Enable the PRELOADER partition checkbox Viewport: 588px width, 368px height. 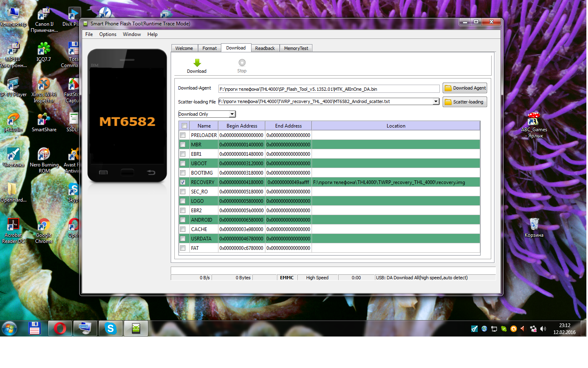[x=183, y=135]
